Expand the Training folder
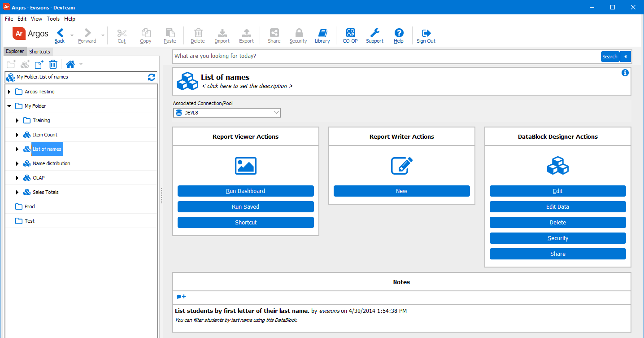The width and height of the screenshot is (644, 338). [17, 120]
